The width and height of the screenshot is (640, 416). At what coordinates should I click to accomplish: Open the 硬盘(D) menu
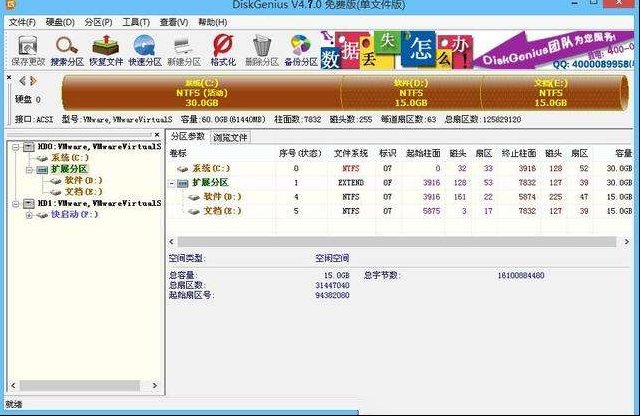60,22
